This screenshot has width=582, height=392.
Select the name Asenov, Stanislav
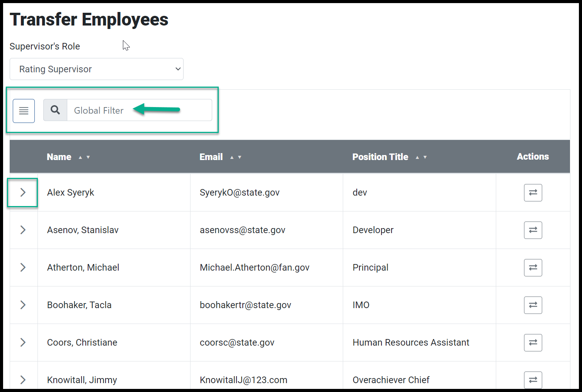pos(83,230)
